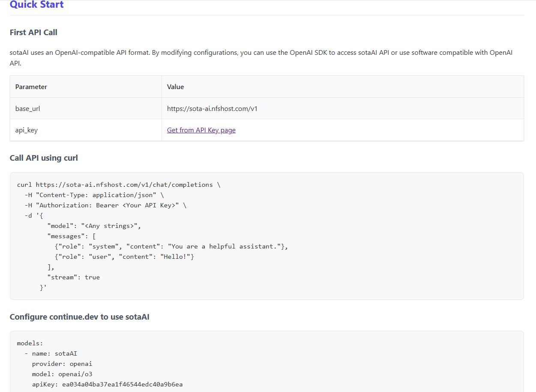The height and width of the screenshot is (392, 536).
Task: Click the 'Content-Type: application/json' header line
Action: 94,195
